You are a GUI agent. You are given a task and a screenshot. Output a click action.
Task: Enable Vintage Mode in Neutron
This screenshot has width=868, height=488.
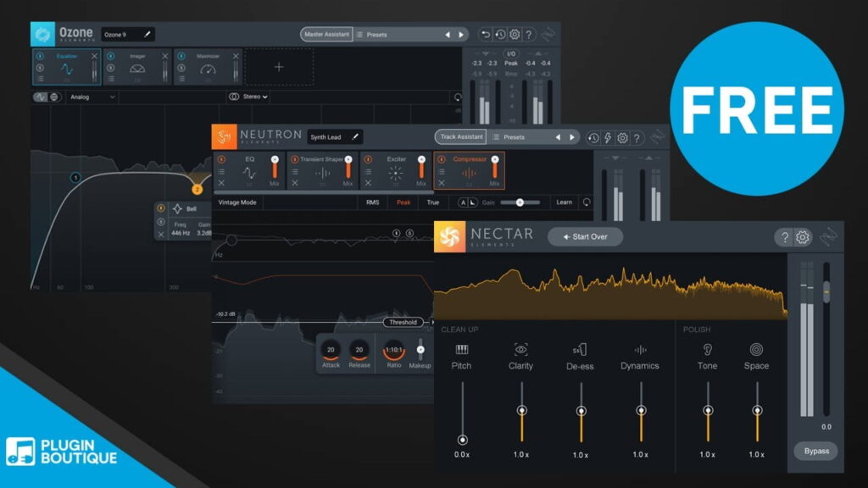(237, 202)
